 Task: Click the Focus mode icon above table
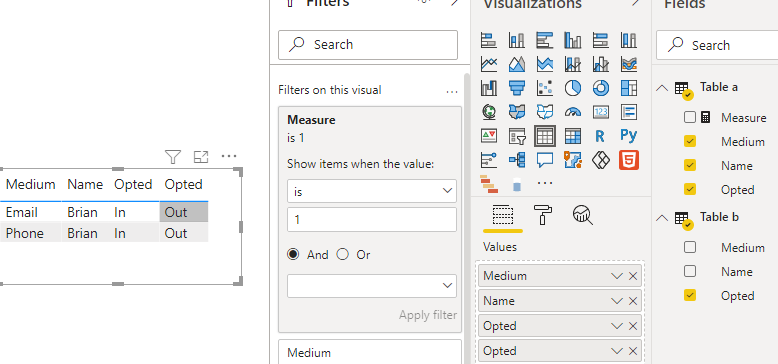[200, 157]
